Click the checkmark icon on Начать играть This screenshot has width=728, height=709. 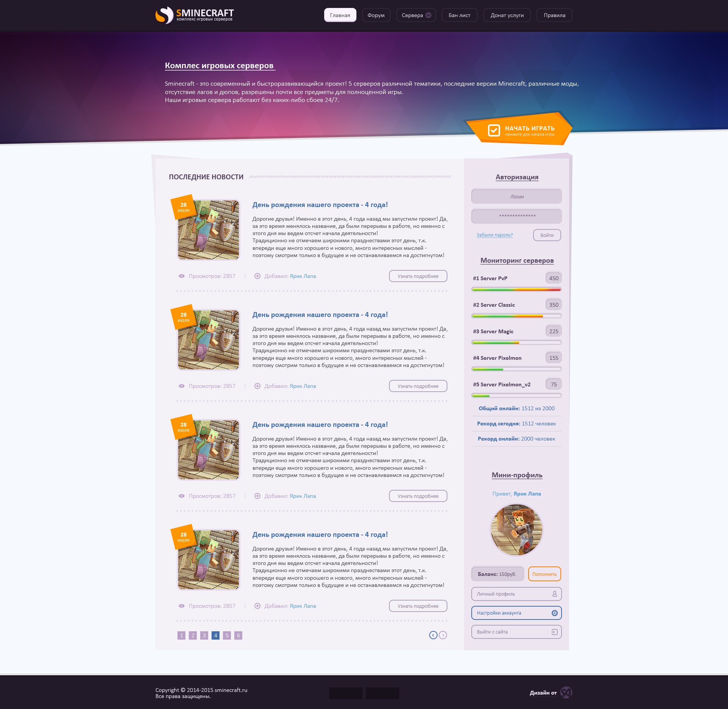[x=494, y=130]
